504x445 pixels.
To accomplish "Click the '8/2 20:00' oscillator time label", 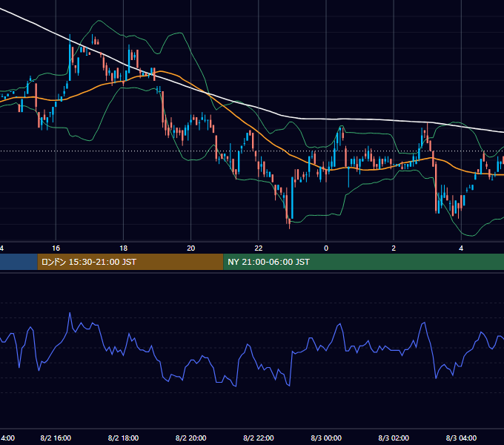I will (191, 438).
